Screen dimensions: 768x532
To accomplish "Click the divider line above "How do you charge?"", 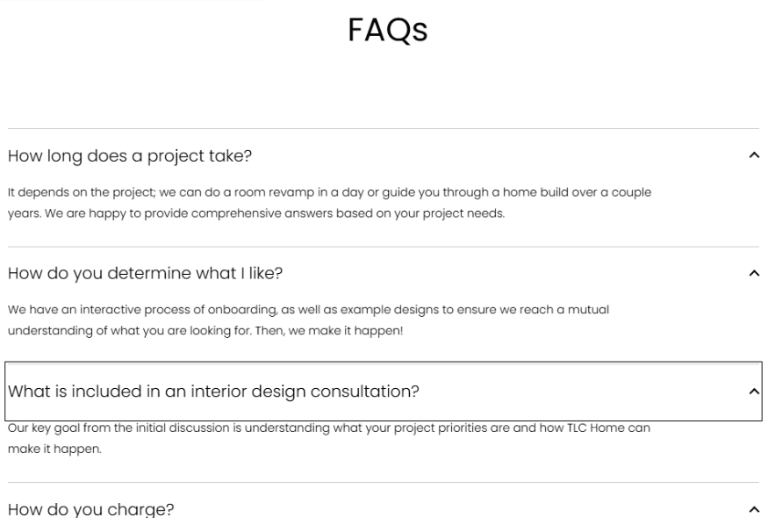I will pyautogui.click(x=384, y=482).
